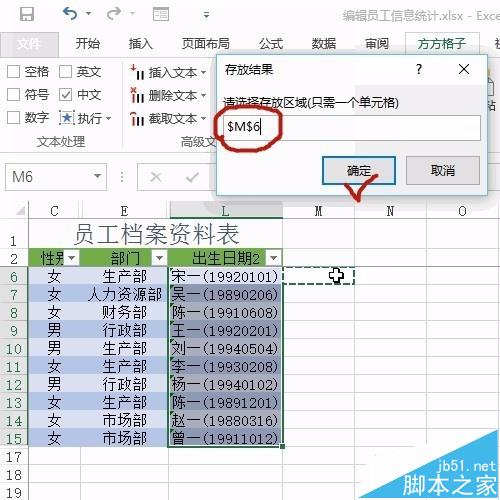
Task: Click the formula bar confirm checkmark icon
Action: (192, 177)
